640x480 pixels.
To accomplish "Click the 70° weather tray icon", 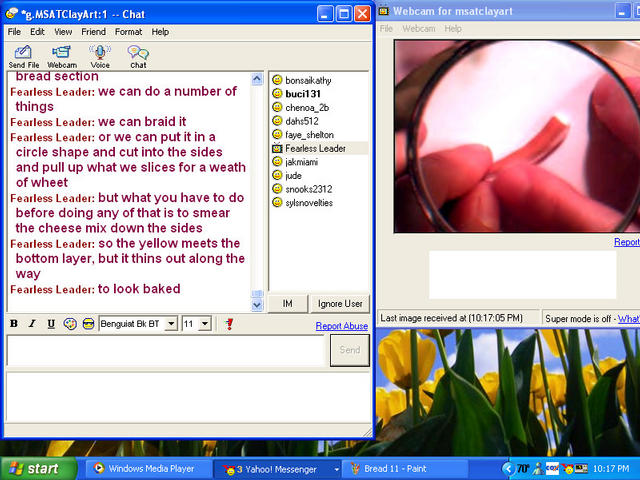I will (523, 469).
